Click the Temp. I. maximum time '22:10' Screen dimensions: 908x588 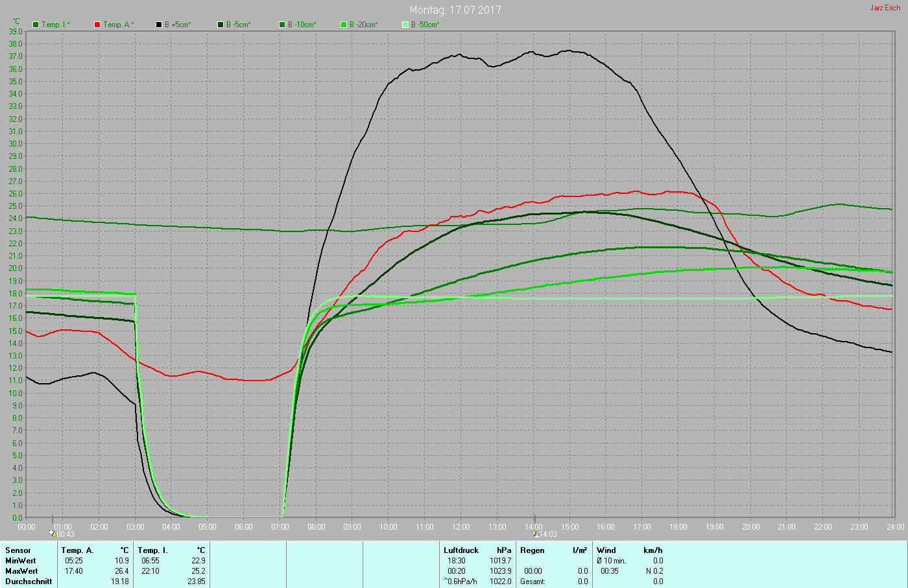(x=150, y=571)
